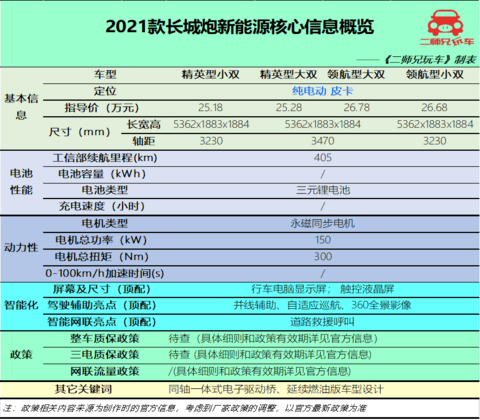This screenshot has height=420, width=480.
Task: Click the red car logo icon
Action: pyautogui.click(x=445, y=23)
